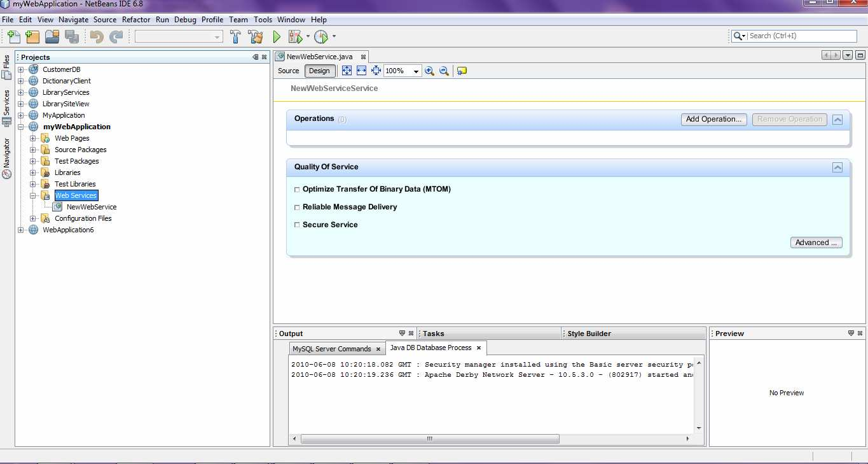
Task: Switch to the MySQL Server Commands tab
Action: point(331,349)
